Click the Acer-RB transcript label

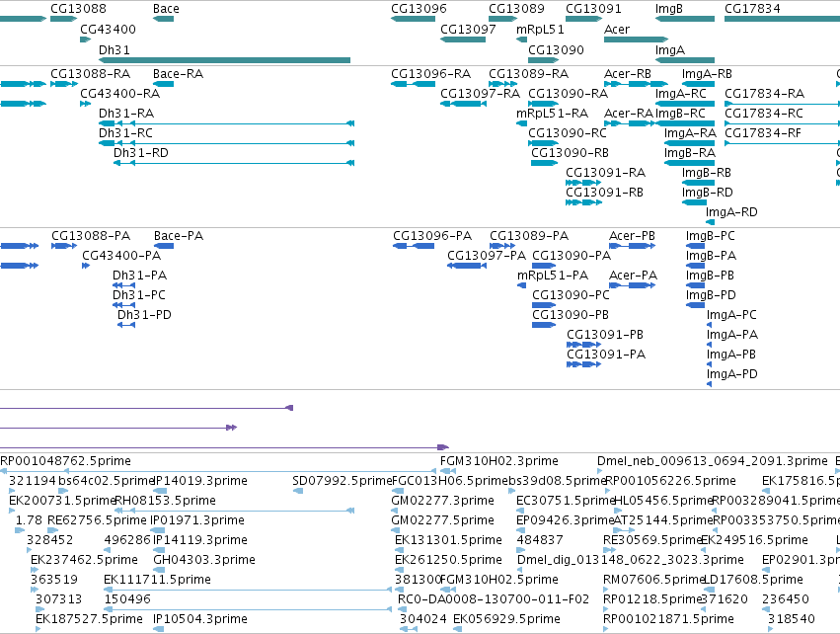click(x=628, y=73)
